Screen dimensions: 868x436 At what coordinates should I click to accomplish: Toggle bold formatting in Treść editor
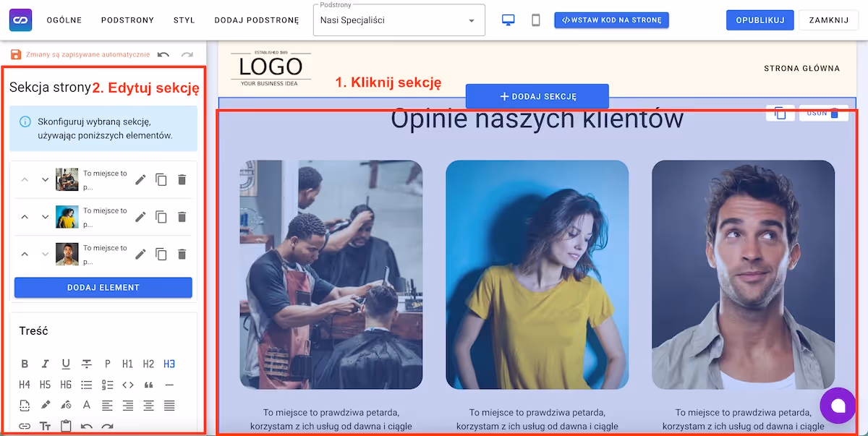point(25,364)
